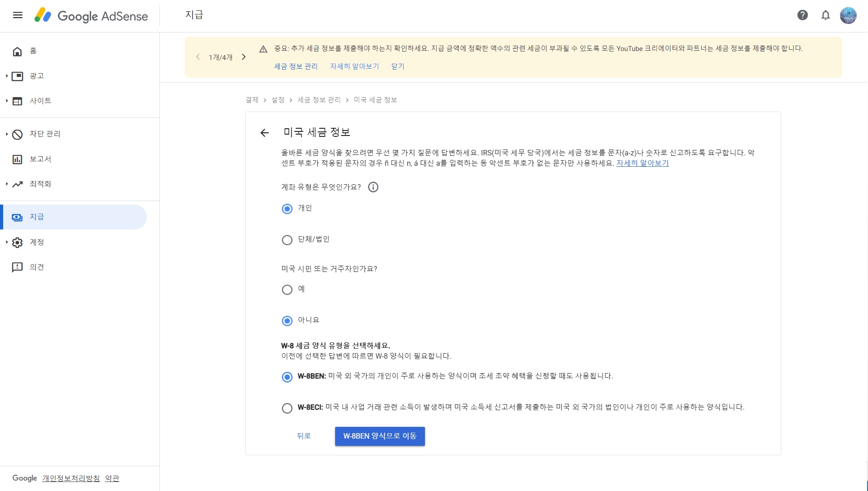Click the account type info icon

coord(373,187)
